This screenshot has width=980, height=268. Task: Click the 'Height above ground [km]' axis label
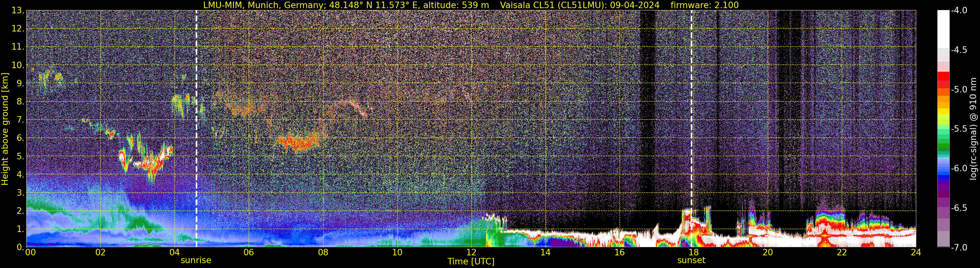coord(5,129)
